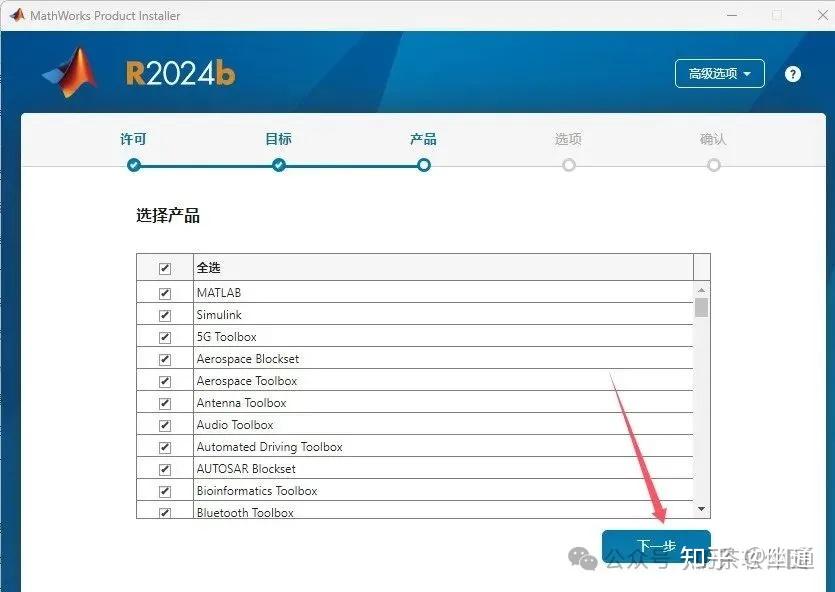
Task: Click the MATLAB membrane logo in the header
Action: pyautogui.click(x=68, y=75)
